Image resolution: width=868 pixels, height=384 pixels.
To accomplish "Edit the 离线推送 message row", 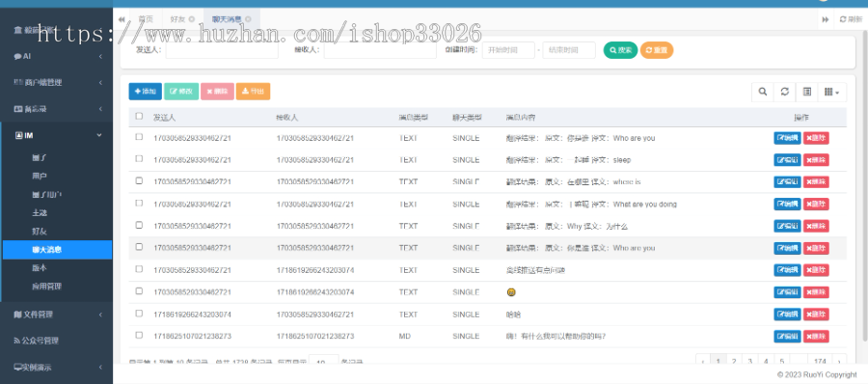I will pos(787,270).
